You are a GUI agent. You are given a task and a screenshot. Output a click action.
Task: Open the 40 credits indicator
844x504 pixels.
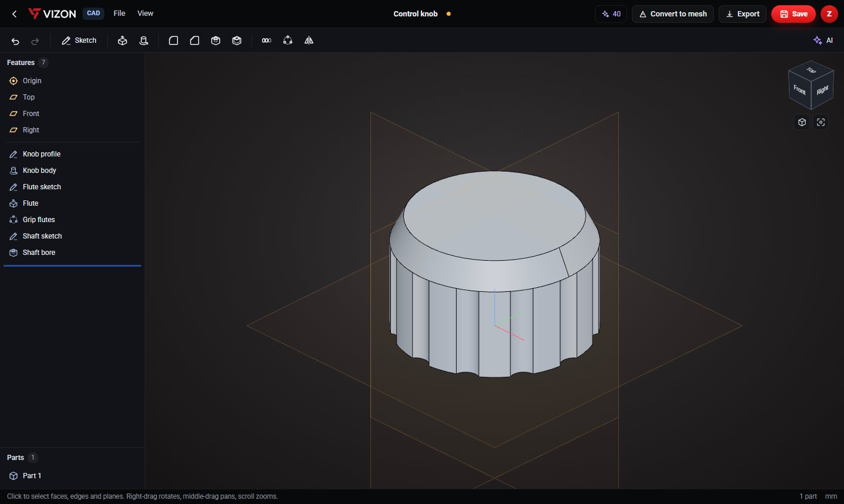[x=611, y=14]
